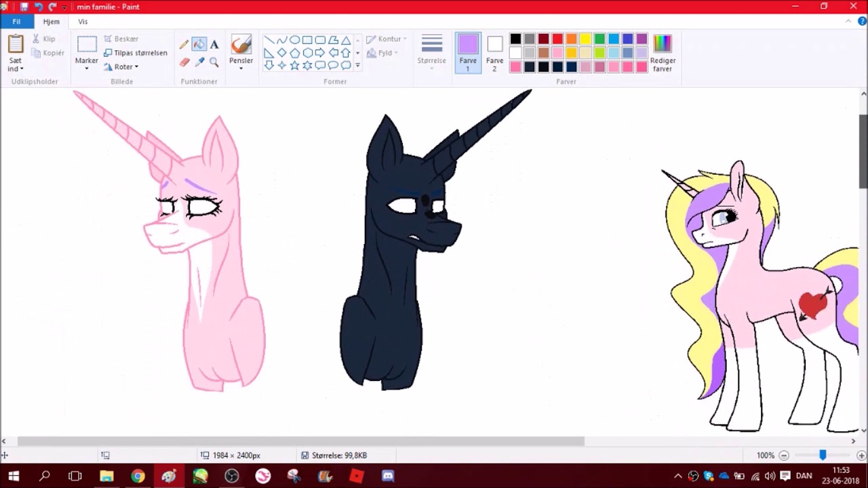868x488 pixels.
Task: Choose the rounded callout shape
Action: 320,66
